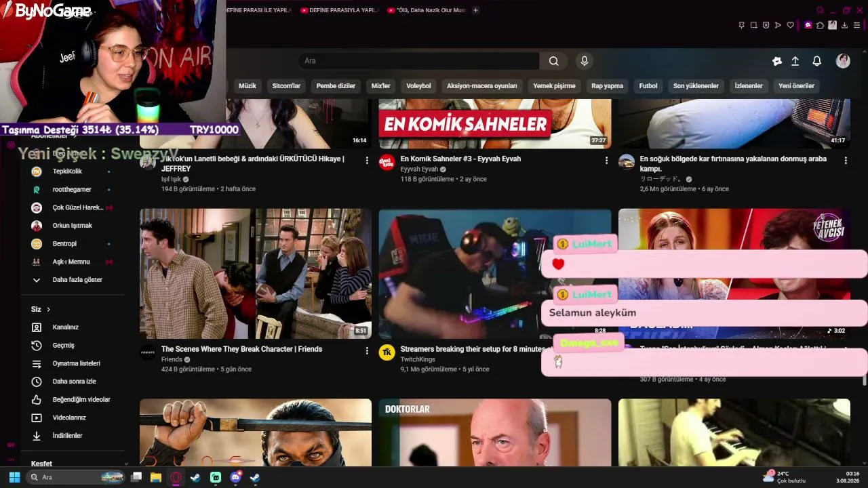This screenshot has width=868, height=488.
Task: Select the Aksiyon-macera oyunları filter chip
Action: pos(482,86)
